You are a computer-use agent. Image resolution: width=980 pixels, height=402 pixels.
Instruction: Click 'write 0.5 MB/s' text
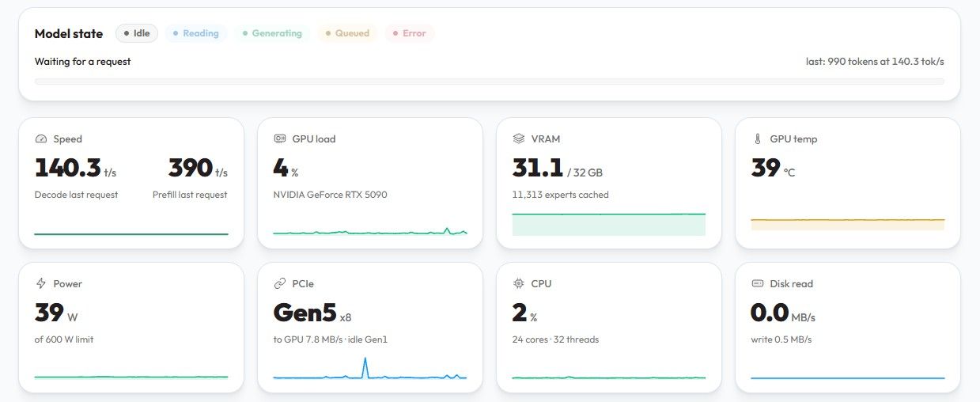point(781,339)
